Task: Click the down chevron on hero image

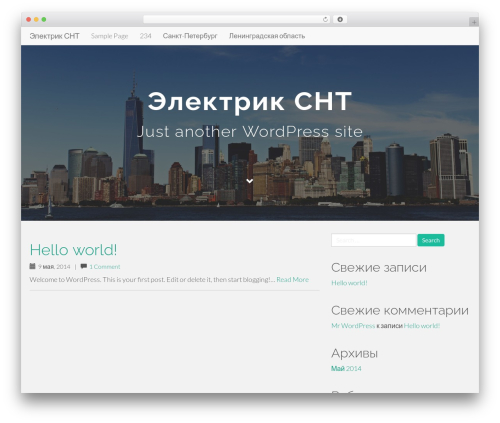Action: 250,181
